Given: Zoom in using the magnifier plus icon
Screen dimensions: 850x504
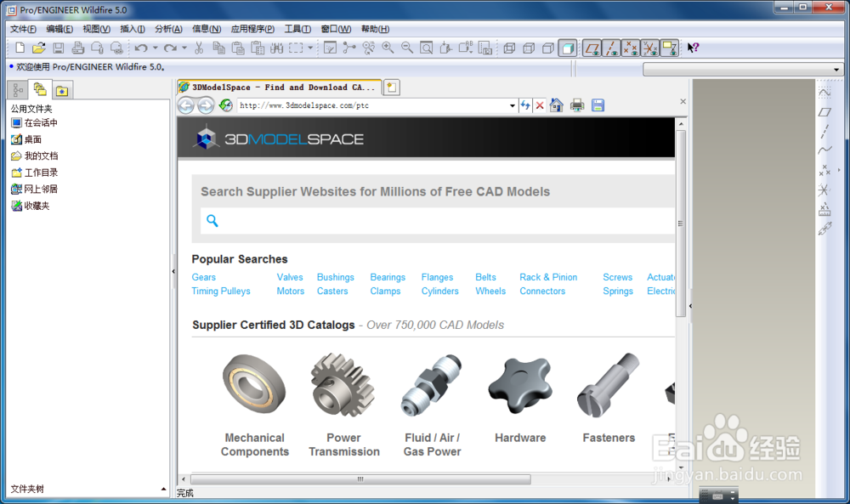Looking at the screenshot, I should (388, 48).
